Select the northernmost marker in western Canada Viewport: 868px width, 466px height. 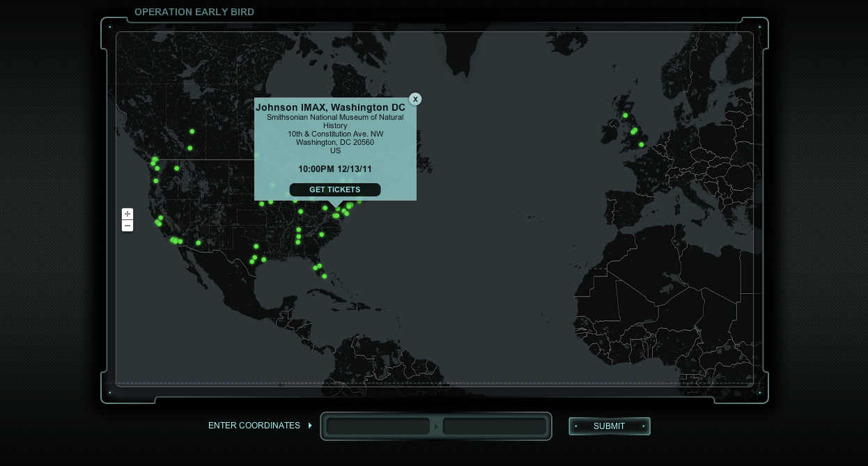tap(192, 132)
